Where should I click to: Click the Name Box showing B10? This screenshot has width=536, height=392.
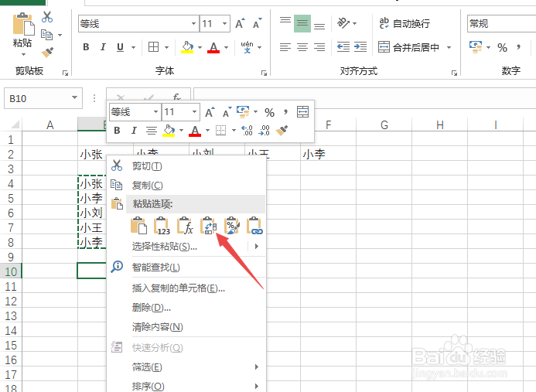coord(43,98)
